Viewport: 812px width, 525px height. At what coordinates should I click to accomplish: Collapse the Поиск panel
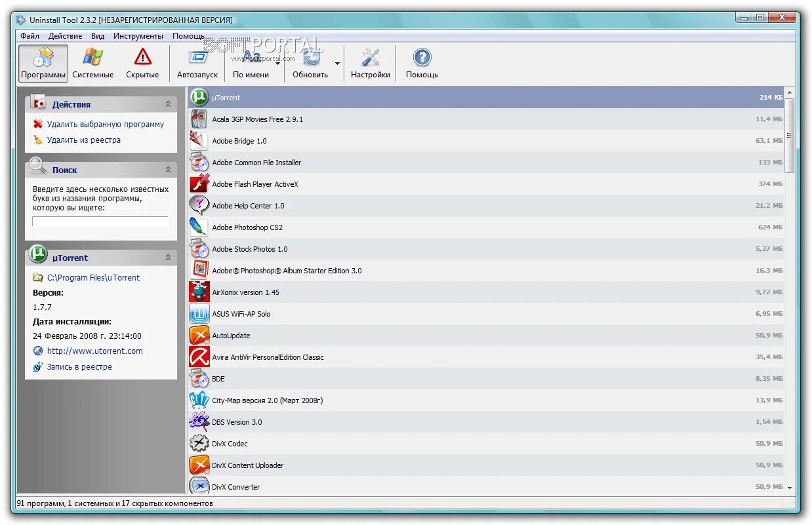click(x=168, y=170)
